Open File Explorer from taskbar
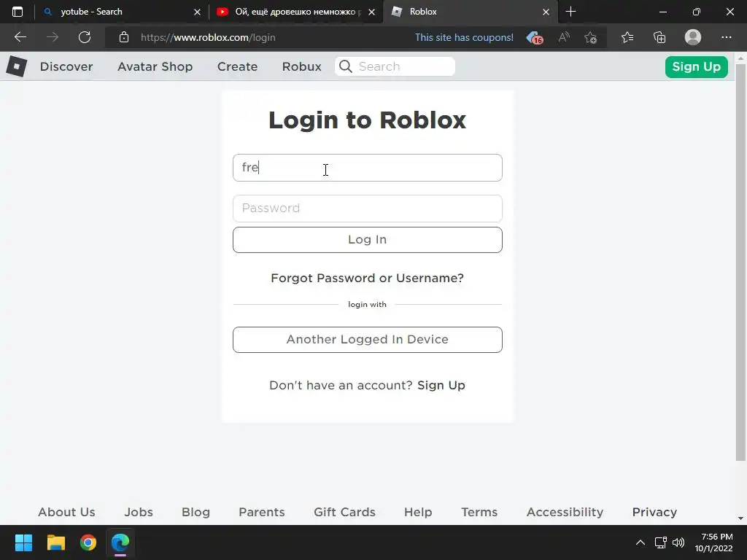Viewport: 747px width, 560px height. click(55, 542)
